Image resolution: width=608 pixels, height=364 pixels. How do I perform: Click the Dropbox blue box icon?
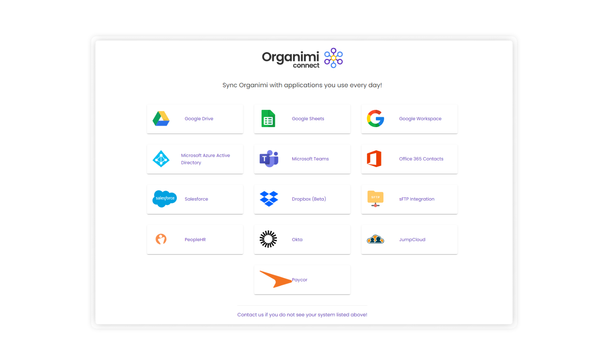[269, 199]
